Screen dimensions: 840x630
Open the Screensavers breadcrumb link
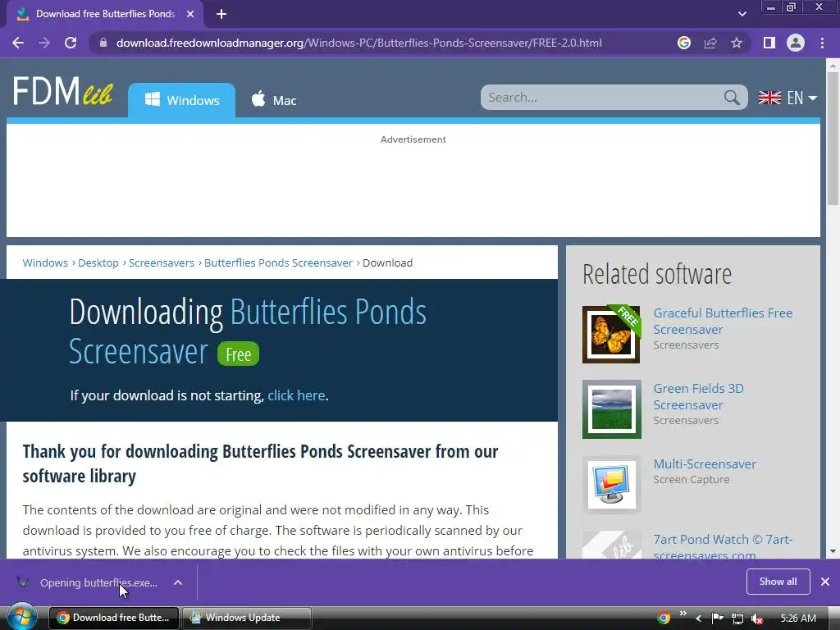coord(162,263)
